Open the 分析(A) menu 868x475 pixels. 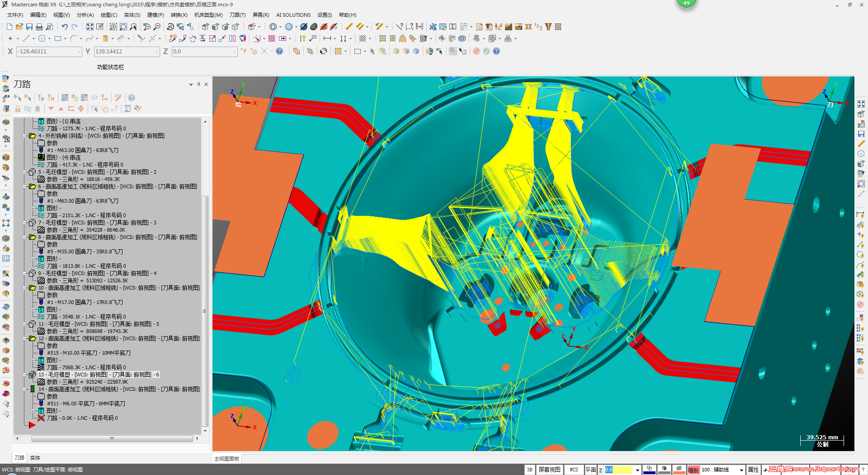pyautogui.click(x=85, y=15)
